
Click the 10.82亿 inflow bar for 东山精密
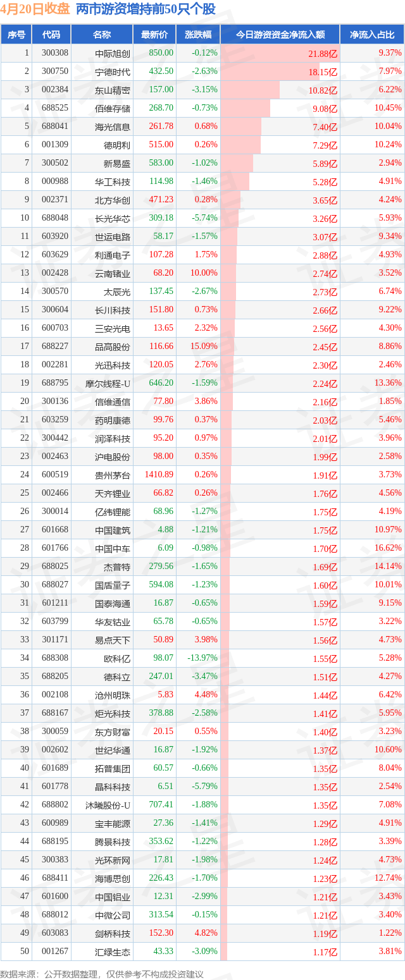(251, 90)
